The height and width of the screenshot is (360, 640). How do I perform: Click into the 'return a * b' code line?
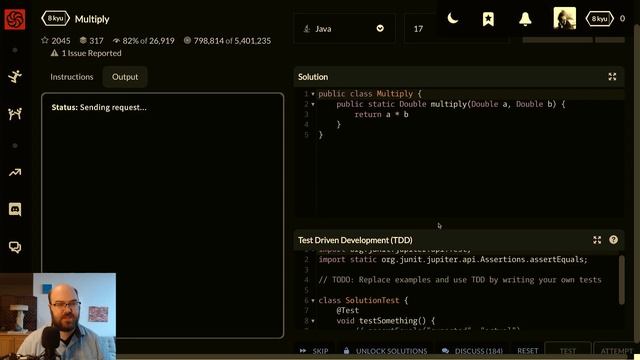click(381, 114)
